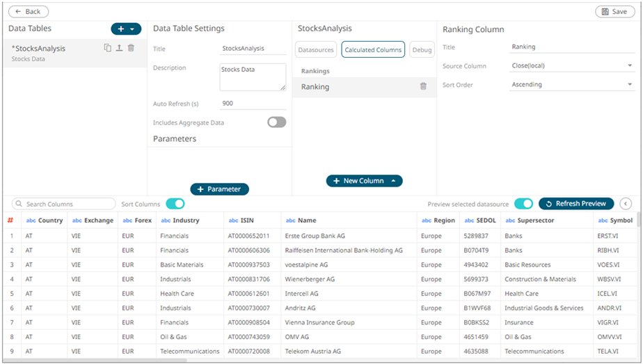
Task: Disable Preview selected datasource toggle
Action: 523,204
